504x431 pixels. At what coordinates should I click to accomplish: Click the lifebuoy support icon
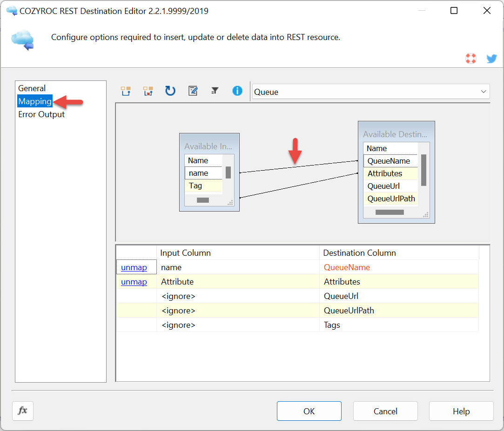(x=470, y=59)
